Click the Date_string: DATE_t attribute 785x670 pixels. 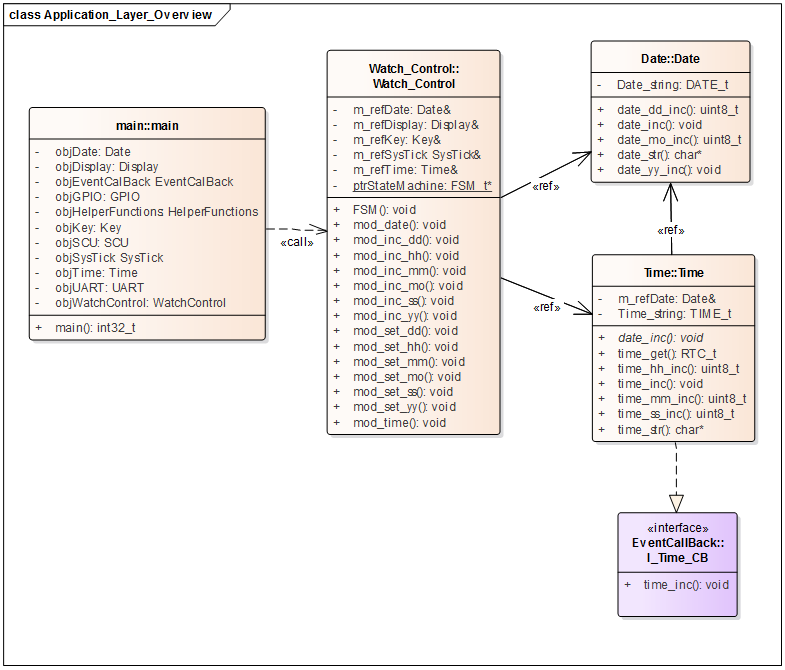tap(672, 85)
